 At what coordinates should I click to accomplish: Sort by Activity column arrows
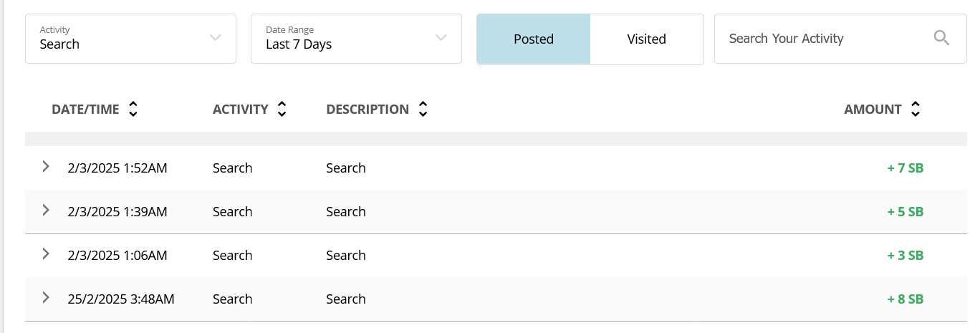pos(282,110)
